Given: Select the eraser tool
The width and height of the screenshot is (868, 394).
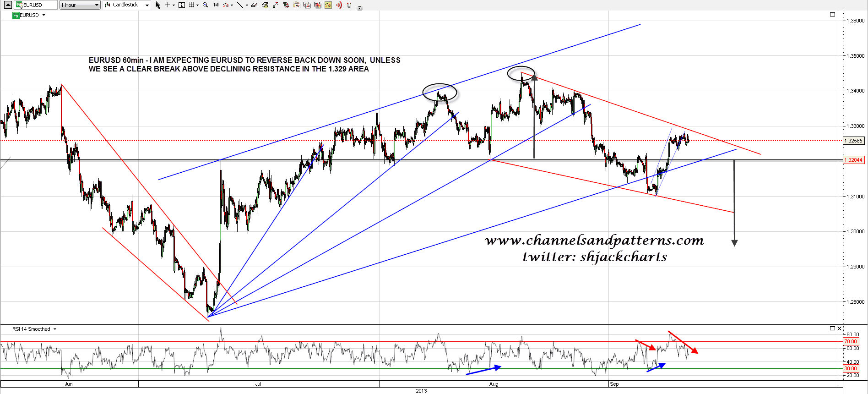Looking at the screenshot, I should (254, 5).
